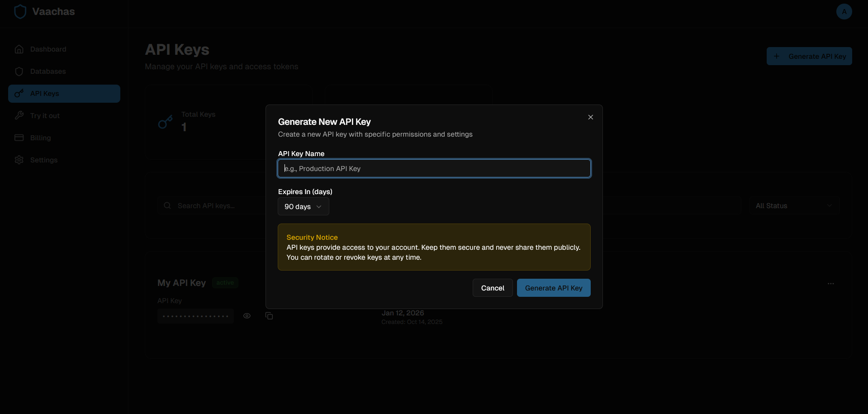Switch to the API Keys page heading area
Viewport: 868px width, 414px height.
(177, 49)
